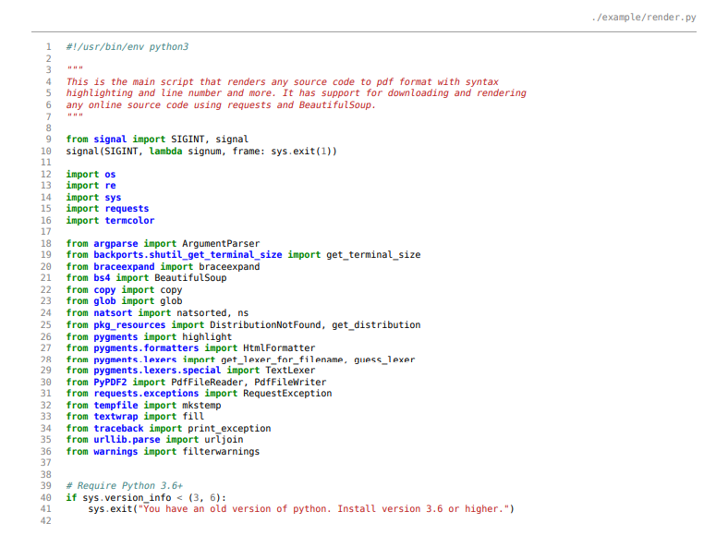The width and height of the screenshot is (728, 560).
Task: Click the '# Require Python 3.6+' comment
Action: coord(124,485)
